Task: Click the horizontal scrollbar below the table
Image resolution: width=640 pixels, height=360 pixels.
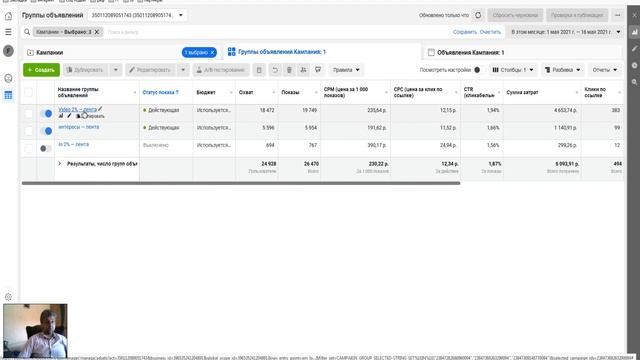Action: pos(241,183)
